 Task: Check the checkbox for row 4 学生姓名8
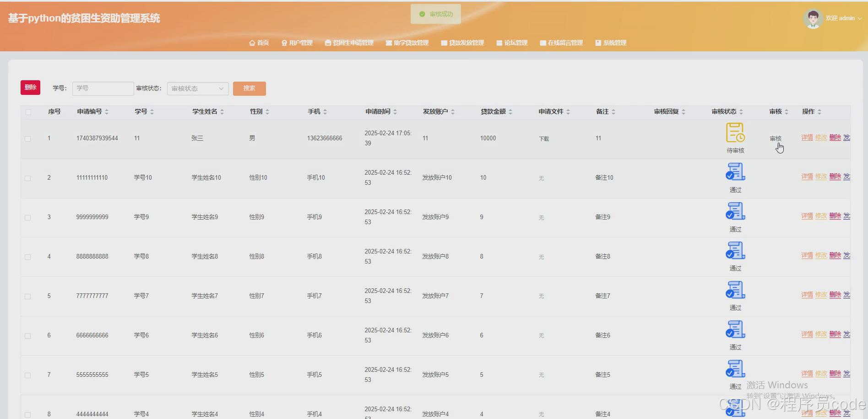coord(28,257)
